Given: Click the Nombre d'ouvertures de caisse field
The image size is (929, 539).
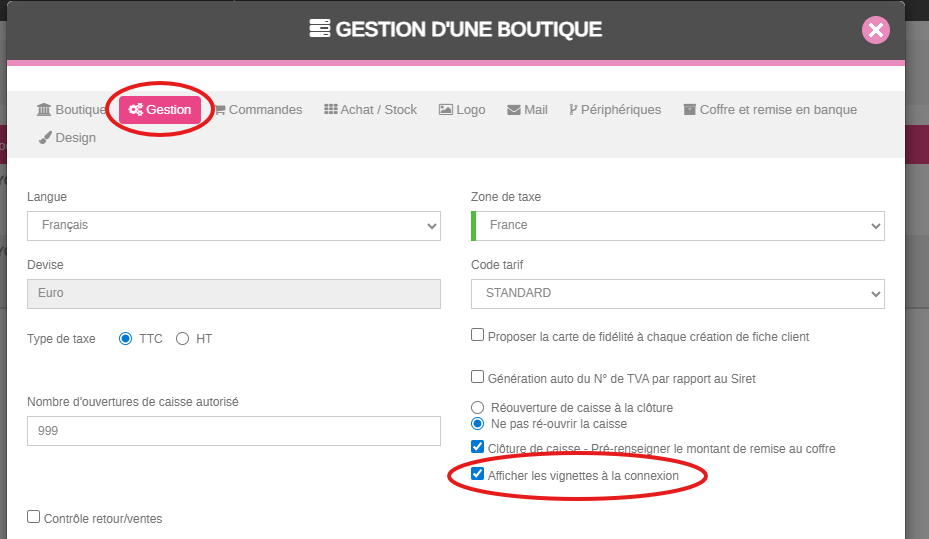Looking at the screenshot, I should (233, 431).
